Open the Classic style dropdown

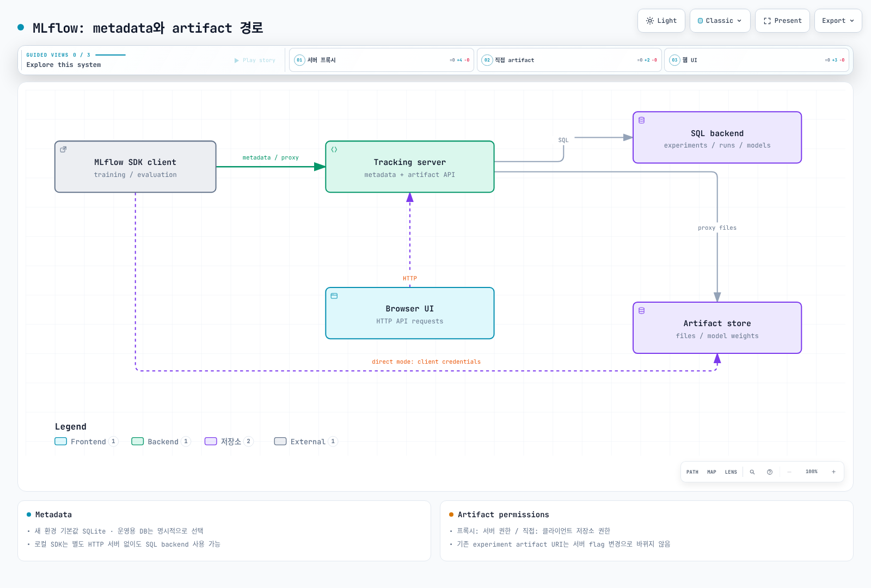tap(720, 21)
